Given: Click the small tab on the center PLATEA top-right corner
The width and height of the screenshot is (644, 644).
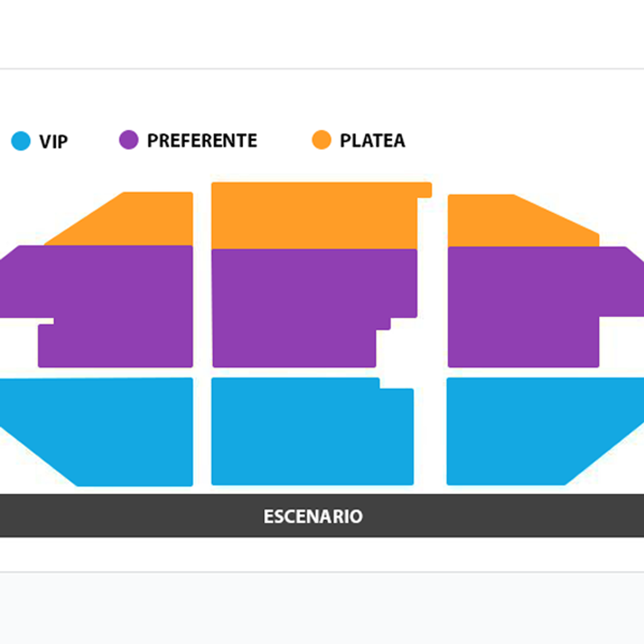Looking at the screenshot, I should [x=425, y=190].
